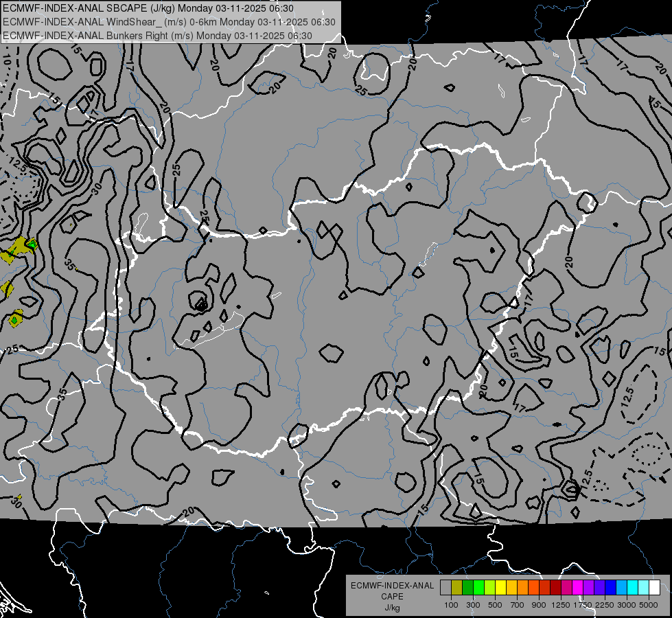Pick the yellow-green legend swatch
Image resolution: width=672 pixels, height=618 pixels.
(489, 587)
